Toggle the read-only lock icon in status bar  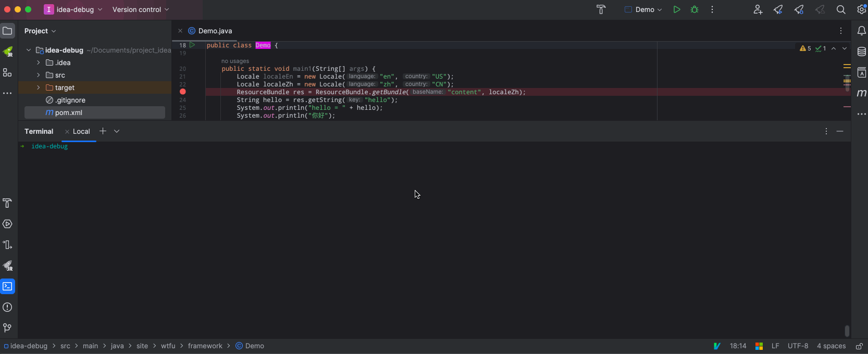click(859, 346)
